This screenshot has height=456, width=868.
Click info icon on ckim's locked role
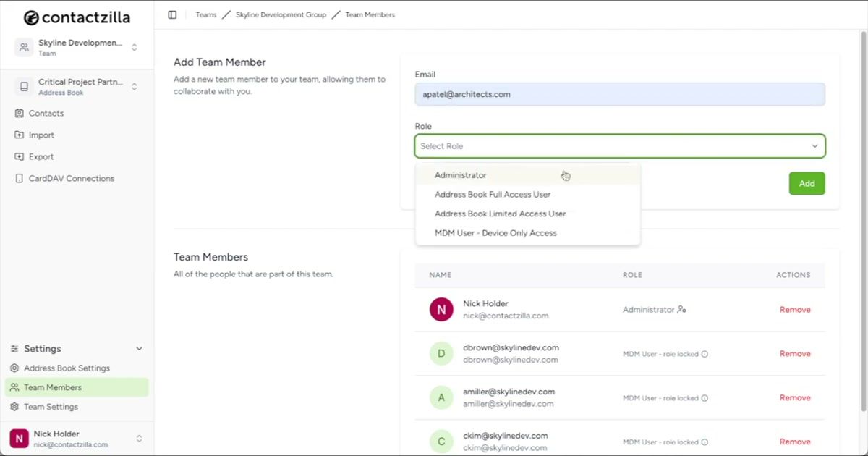coord(705,442)
